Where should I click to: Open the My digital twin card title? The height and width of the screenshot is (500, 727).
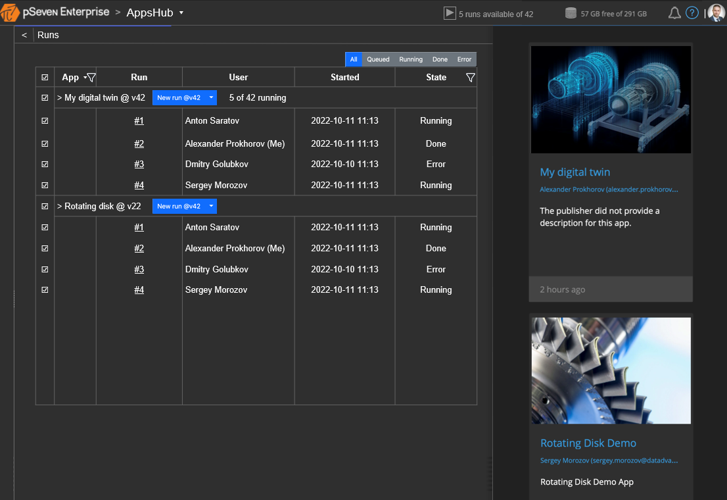pyautogui.click(x=575, y=172)
